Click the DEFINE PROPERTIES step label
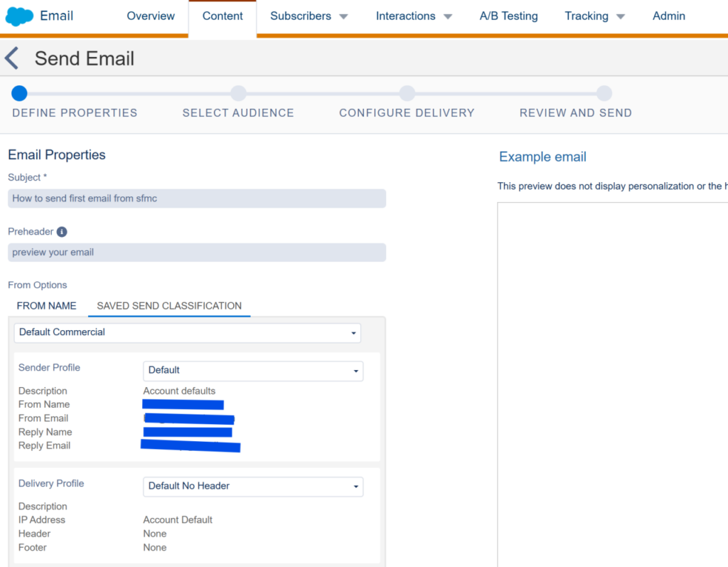The width and height of the screenshot is (728, 567). click(75, 113)
